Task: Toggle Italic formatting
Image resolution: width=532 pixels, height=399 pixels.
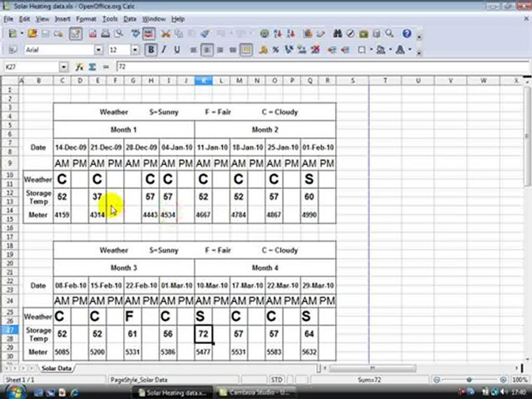Action: [164, 50]
